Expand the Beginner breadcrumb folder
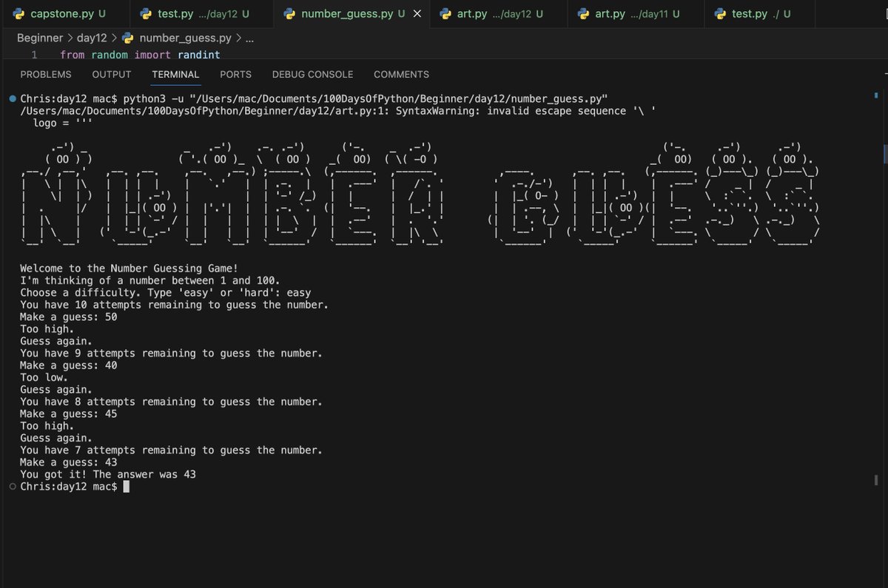The width and height of the screenshot is (888, 588). click(x=40, y=38)
